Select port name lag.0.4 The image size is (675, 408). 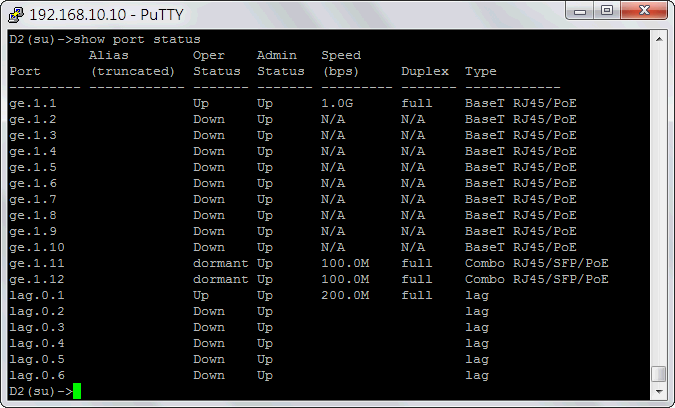tap(37, 343)
